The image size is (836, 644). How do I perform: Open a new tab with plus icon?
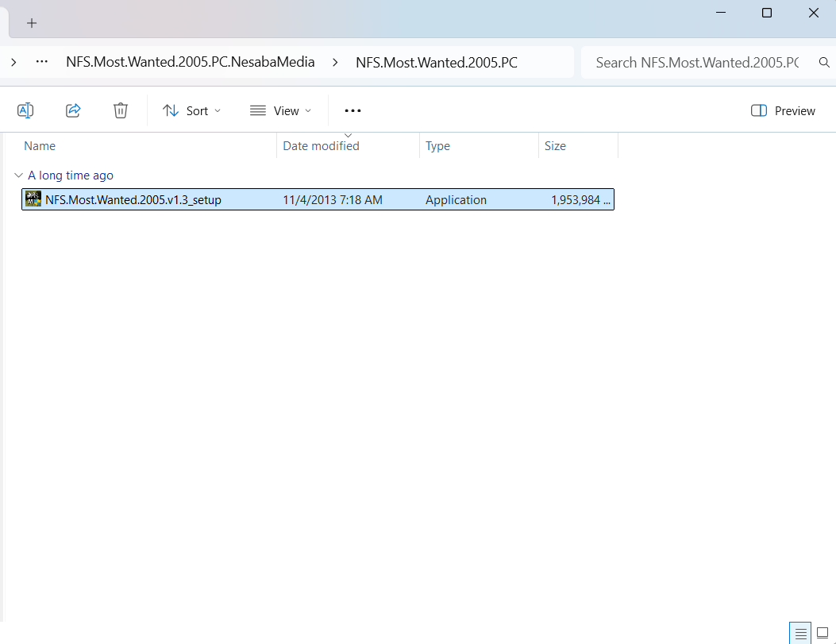32,23
